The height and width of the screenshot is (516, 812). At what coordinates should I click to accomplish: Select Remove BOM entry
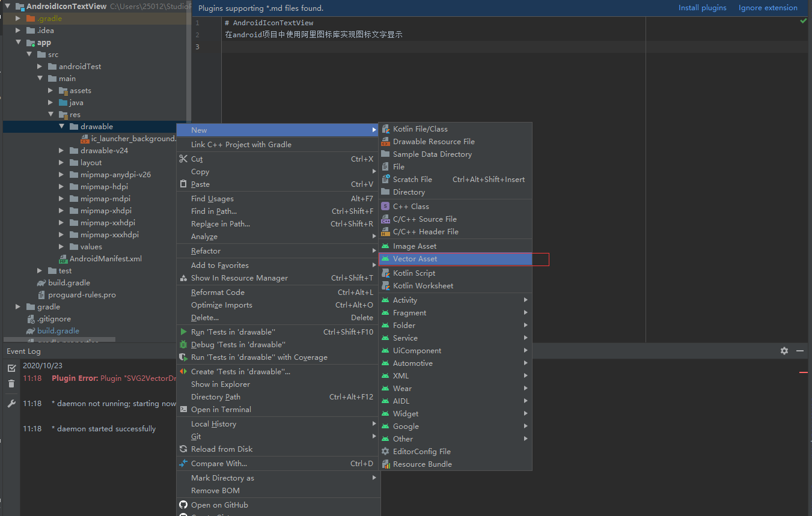[x=278, y=491]
